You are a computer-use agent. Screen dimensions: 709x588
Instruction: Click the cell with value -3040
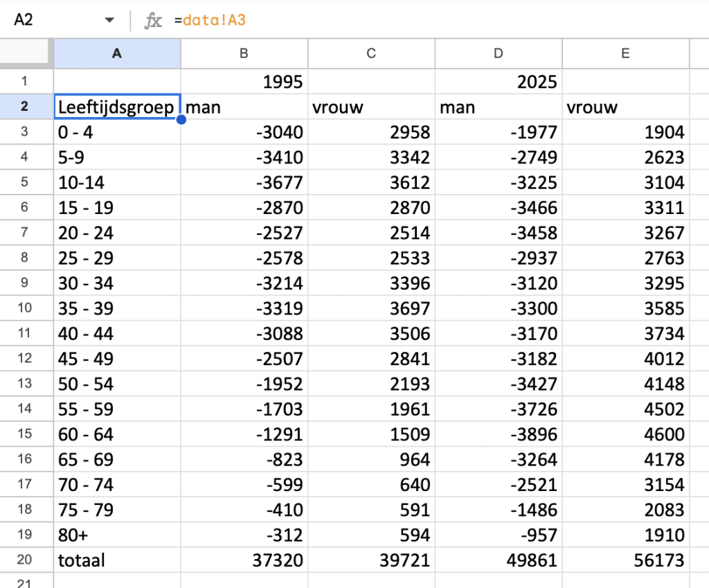(x=244, y=132)
